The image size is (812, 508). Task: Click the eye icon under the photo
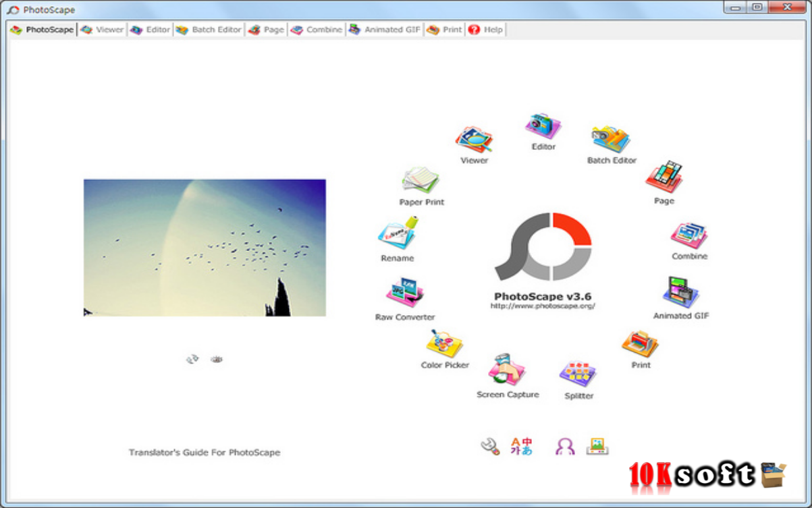tap(217, 360)
